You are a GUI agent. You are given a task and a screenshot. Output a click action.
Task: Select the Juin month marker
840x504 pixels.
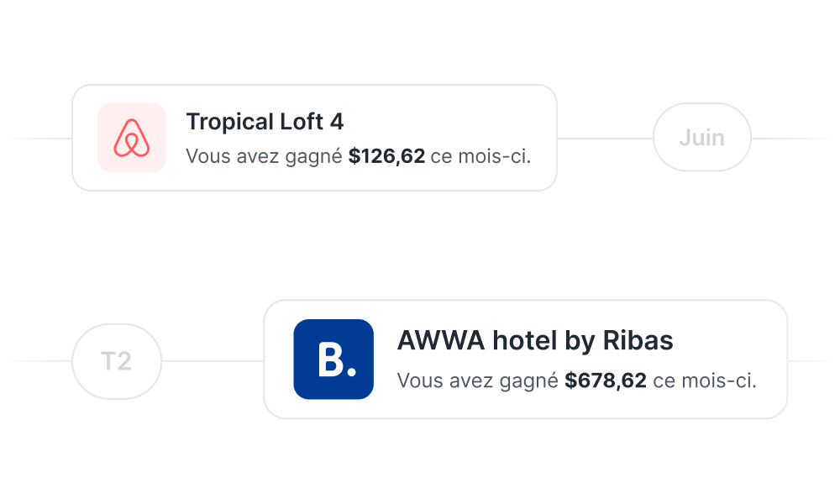(x=701, y=138)
